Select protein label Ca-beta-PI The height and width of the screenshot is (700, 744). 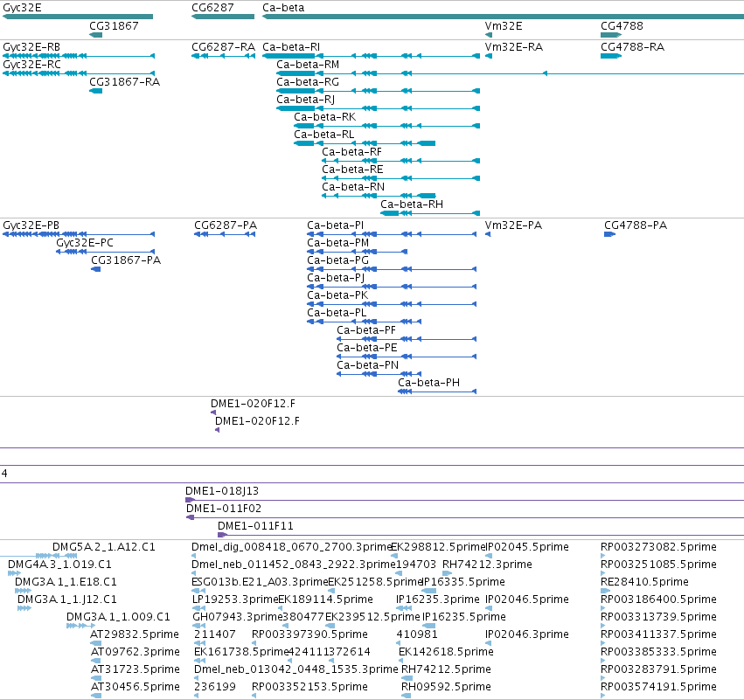[336, 225]
